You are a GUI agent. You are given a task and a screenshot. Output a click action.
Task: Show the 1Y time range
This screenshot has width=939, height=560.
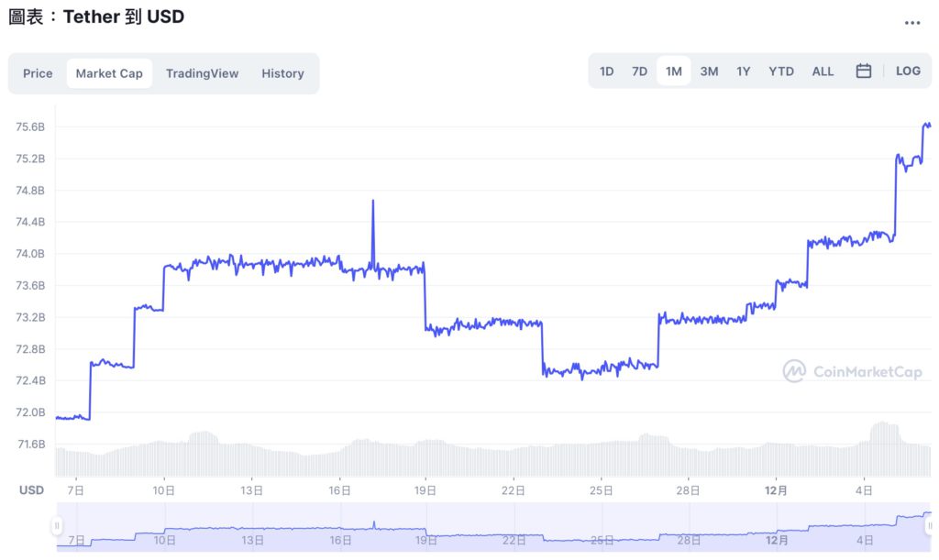pos(743,71)
